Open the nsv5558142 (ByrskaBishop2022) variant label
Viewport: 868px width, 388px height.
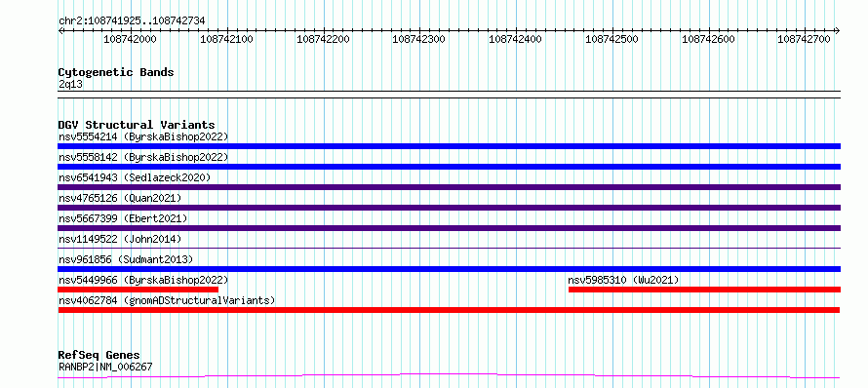[143, 157]
